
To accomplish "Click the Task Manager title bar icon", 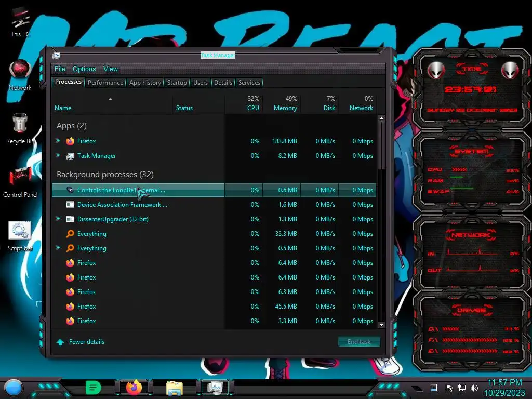I will (56, 55).
